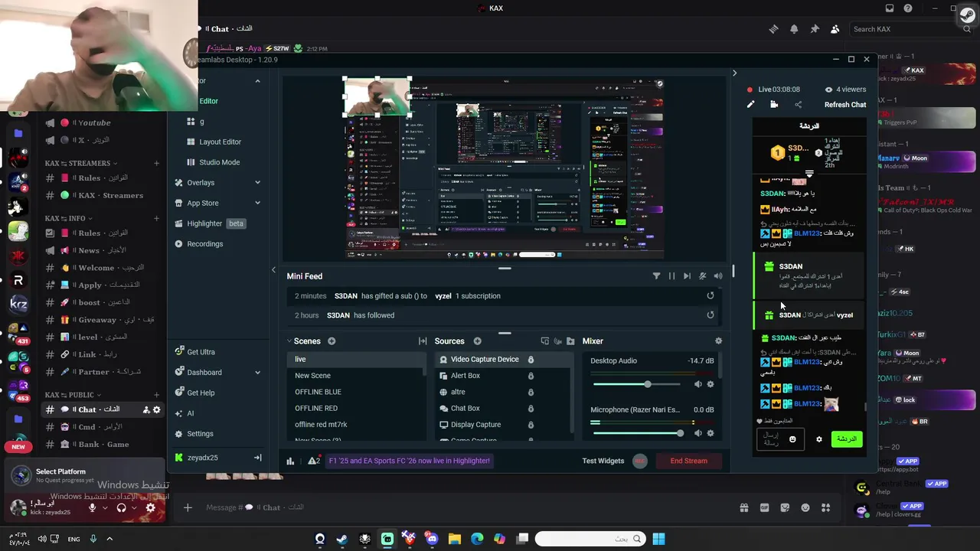Screen dimensions: 980x551
Task: Pause the Mini Feed queue
Action: 671,276
